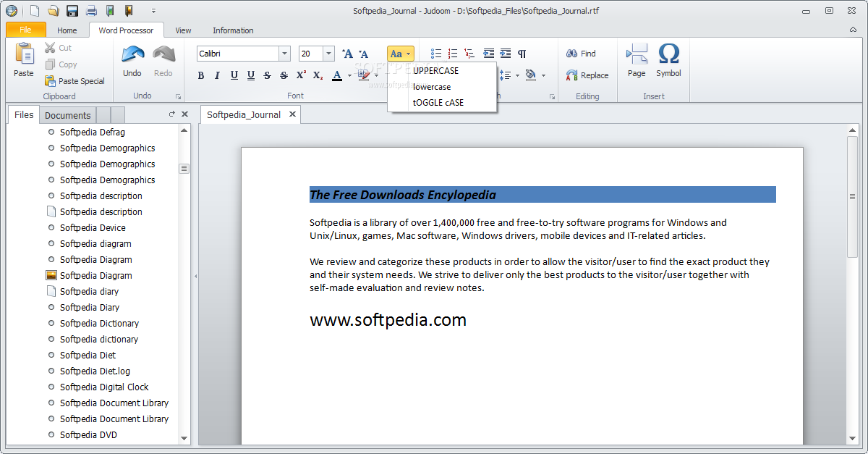Apply a multilevel list
The height and width of the screenshot is (454, 868).
469,54
